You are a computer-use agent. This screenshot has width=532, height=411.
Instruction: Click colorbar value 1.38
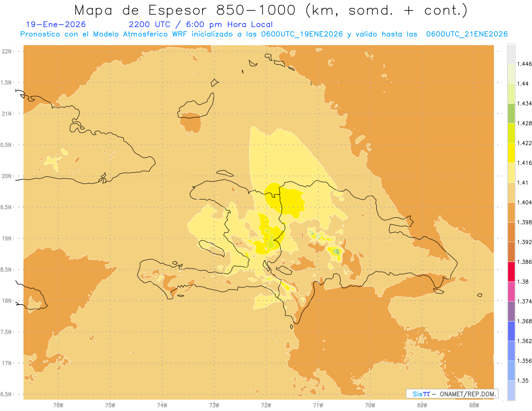tap(523, 282)
